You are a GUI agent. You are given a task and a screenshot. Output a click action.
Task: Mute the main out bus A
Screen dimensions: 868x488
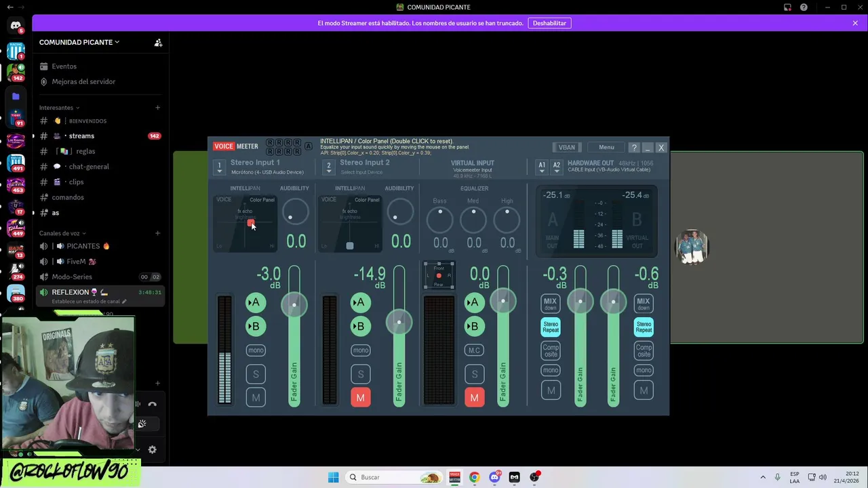(551, 390)
